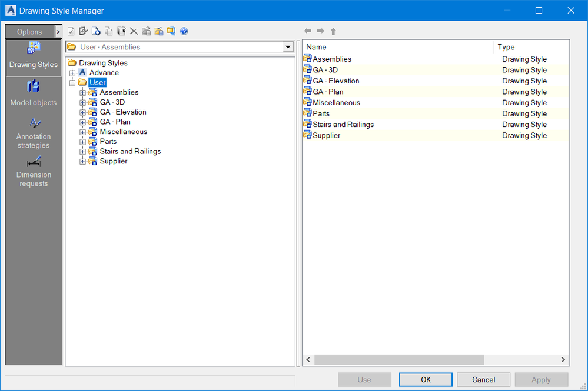Open the Options header in the sidebar
The image size is (588, 391).
[29, 32]
